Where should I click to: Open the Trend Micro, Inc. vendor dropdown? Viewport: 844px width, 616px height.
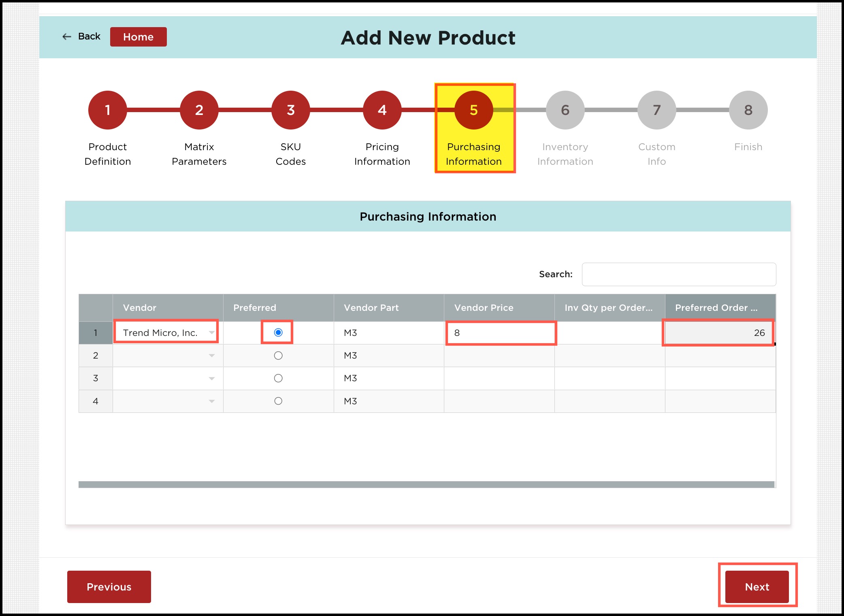211,333
